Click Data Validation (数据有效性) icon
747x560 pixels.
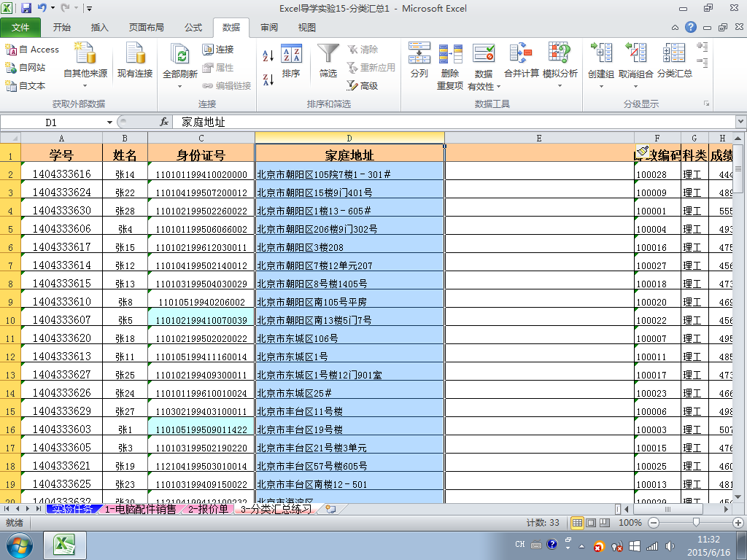click(484, 53)
